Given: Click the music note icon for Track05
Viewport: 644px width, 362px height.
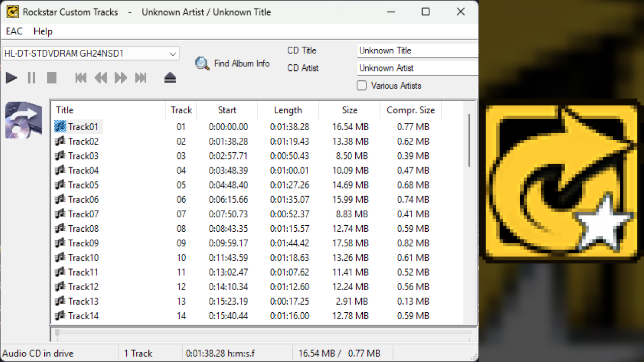Looking at the screenshot, I should (60, 185).
